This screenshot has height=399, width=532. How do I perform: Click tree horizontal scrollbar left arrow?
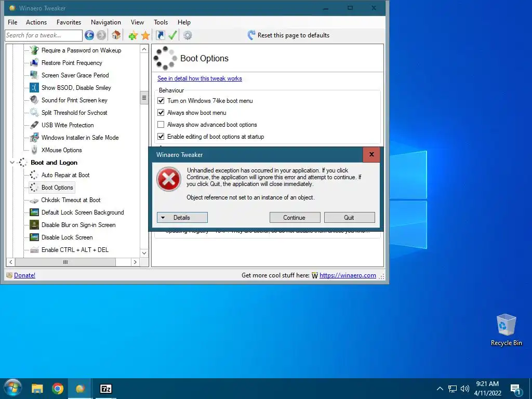[11, 262]
